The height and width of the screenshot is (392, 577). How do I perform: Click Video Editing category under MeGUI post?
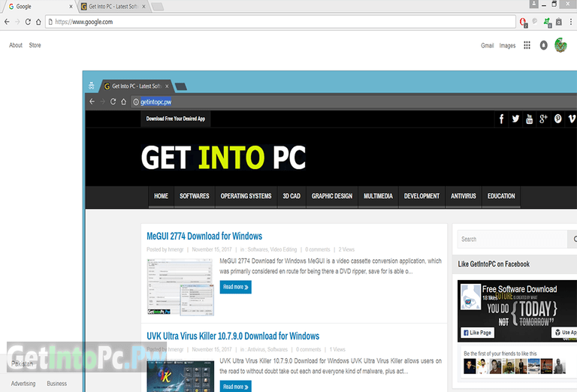283,249
